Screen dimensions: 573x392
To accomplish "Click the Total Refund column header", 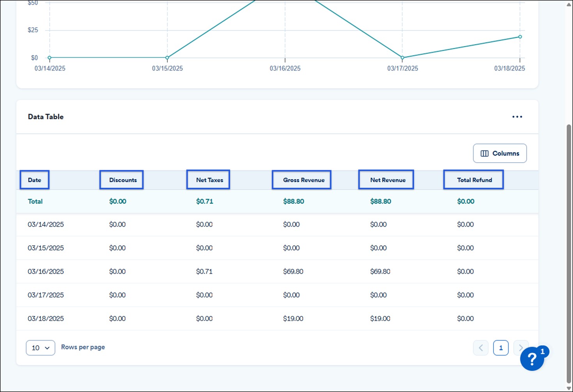I will click(474, 180).
